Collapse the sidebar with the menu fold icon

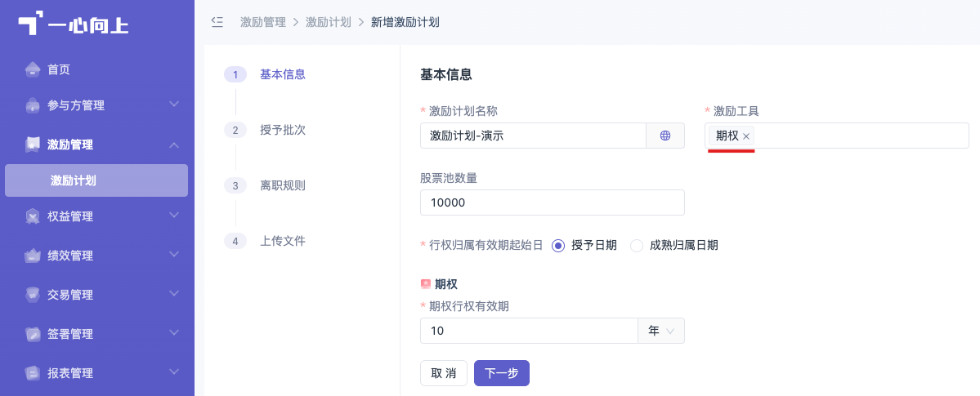tap(217, 23)
